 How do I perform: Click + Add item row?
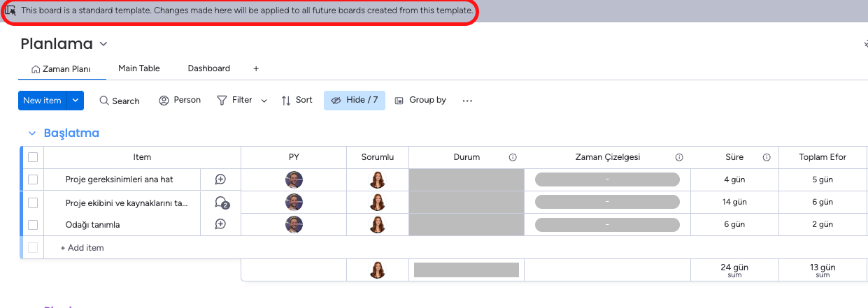point(82,247)
